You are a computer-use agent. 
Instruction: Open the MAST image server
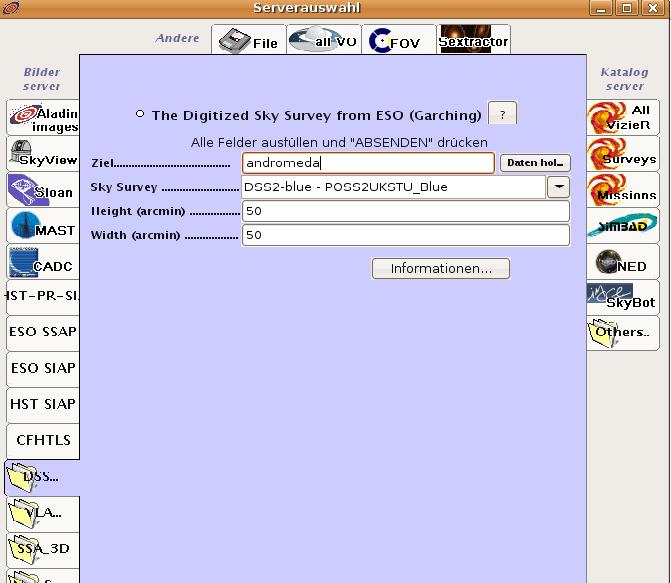[x=42, y=228]
